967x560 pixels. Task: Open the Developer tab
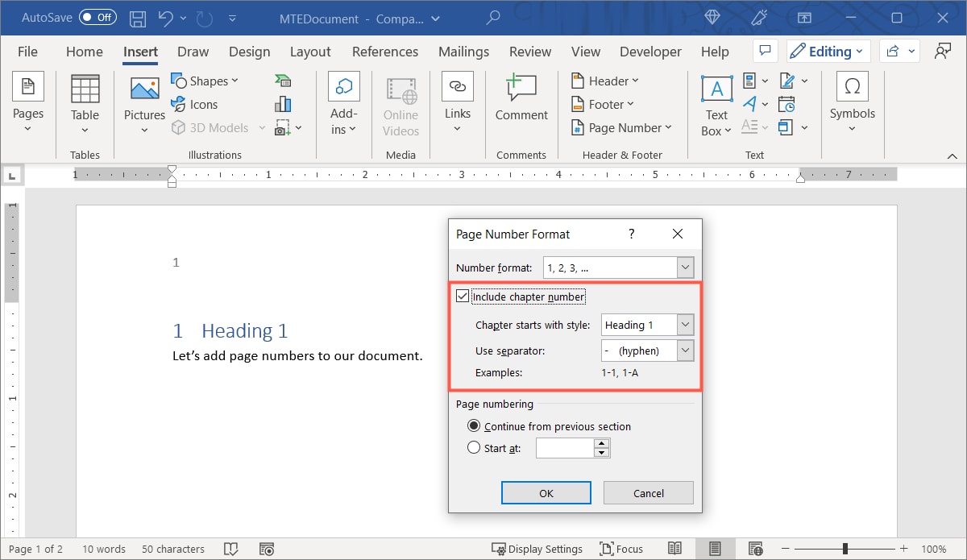click(x=650, y=51)
